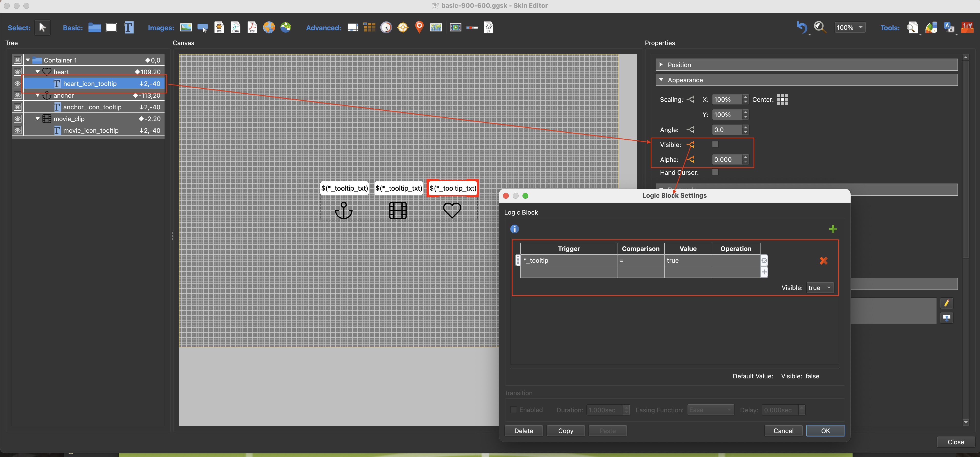This screenshot has width=980, height=457.
Task: Select the arrow pointer tool
Action: (42, 27)
